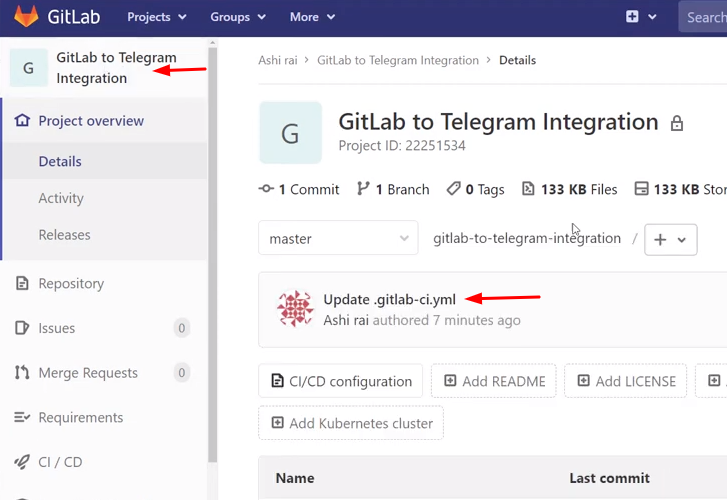Screen dimensions: 727x500
Task: Click the storage disk icon
Action: click(641, 189)
